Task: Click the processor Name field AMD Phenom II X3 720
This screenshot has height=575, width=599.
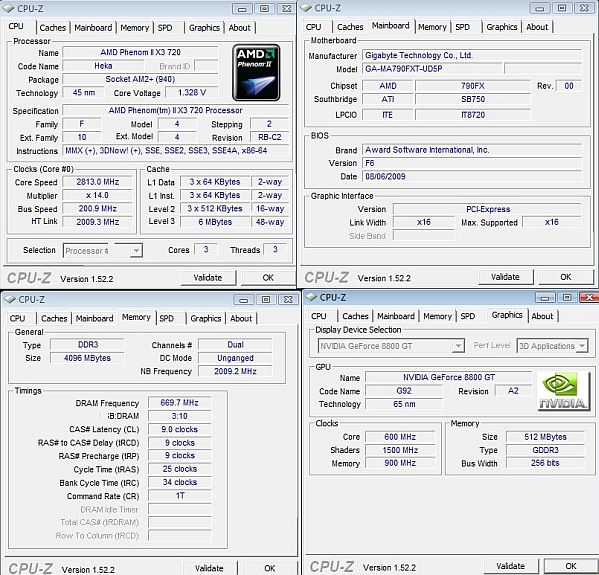Action: coord(140,52)
